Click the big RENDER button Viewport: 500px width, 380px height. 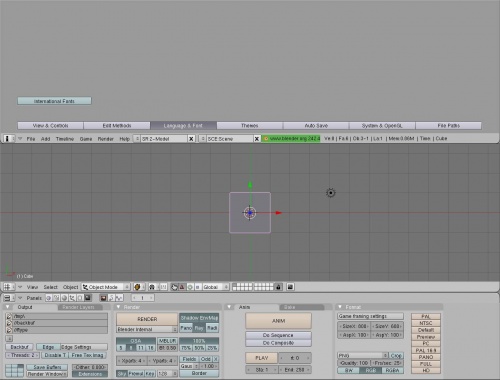click(x=147, y=319)
